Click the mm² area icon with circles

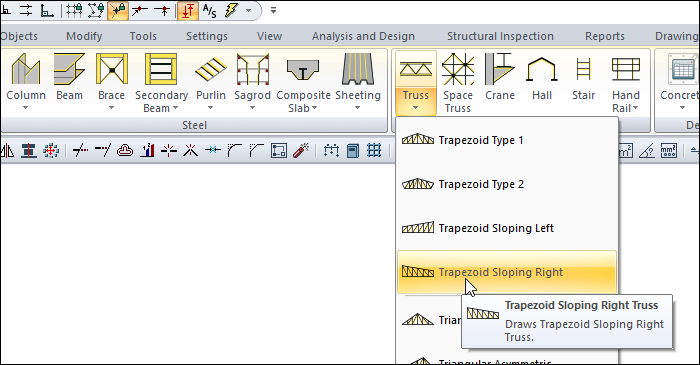[668, 151]
